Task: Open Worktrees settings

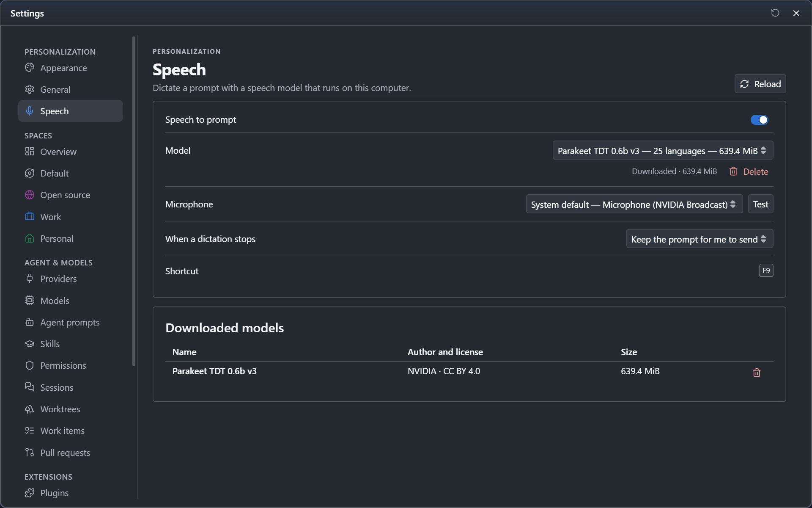Action: (x=71, y=409)
